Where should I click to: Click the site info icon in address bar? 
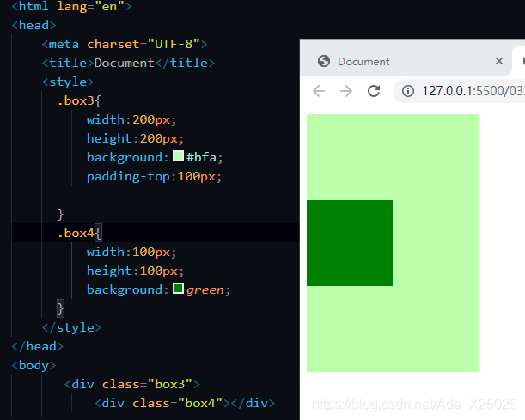pyautogui.click(x=408, y=91)
